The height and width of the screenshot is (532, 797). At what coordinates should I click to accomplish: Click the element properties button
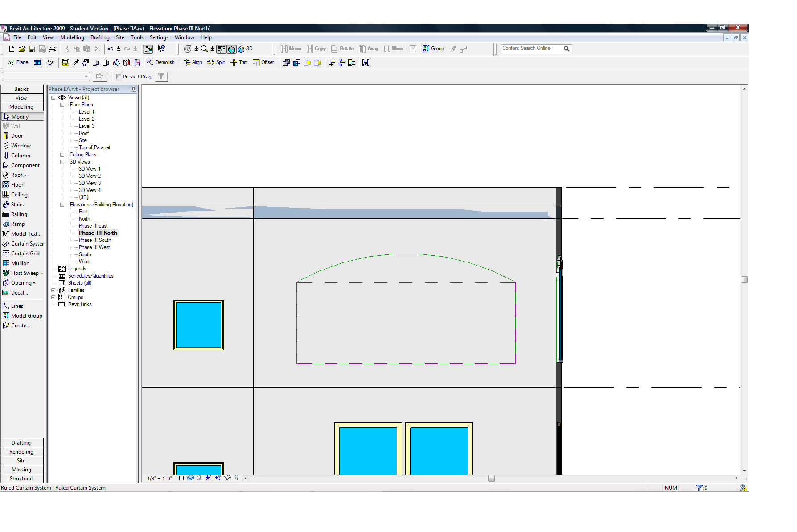pos(100,77)
